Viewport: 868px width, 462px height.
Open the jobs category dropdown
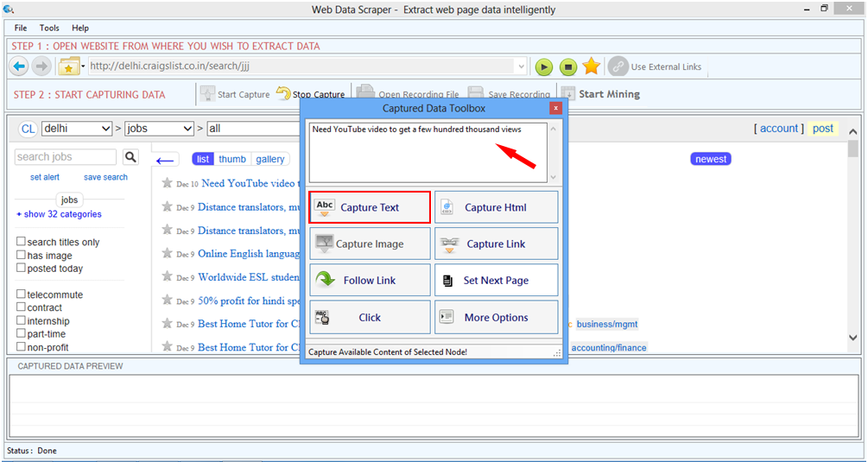click(159, 129)
